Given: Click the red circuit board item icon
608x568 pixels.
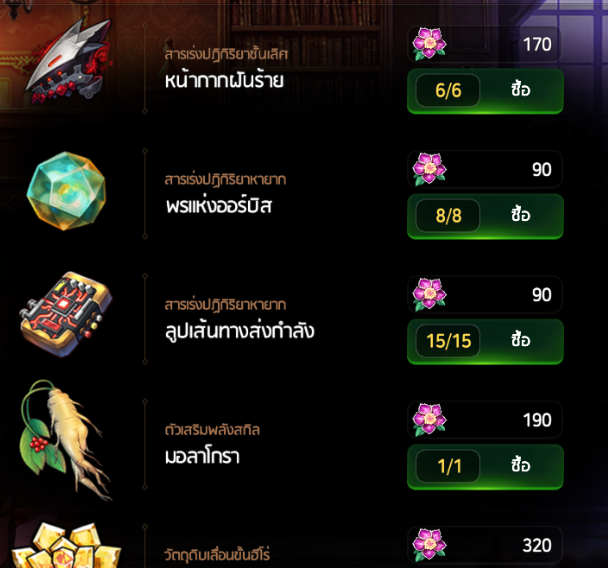Looking at the screenshot, I should (x=66, y=314).
